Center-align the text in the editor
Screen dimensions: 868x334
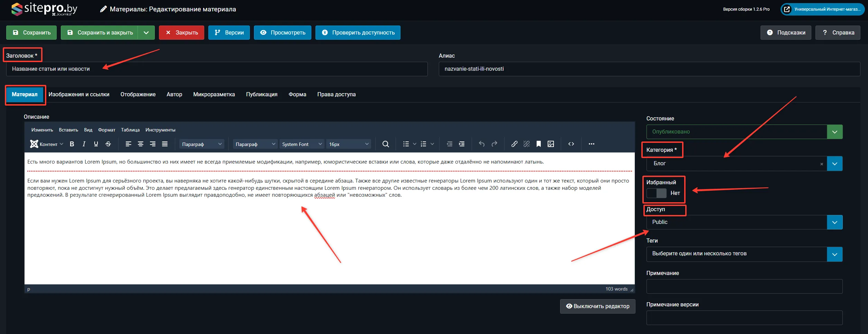click(141, 144)
